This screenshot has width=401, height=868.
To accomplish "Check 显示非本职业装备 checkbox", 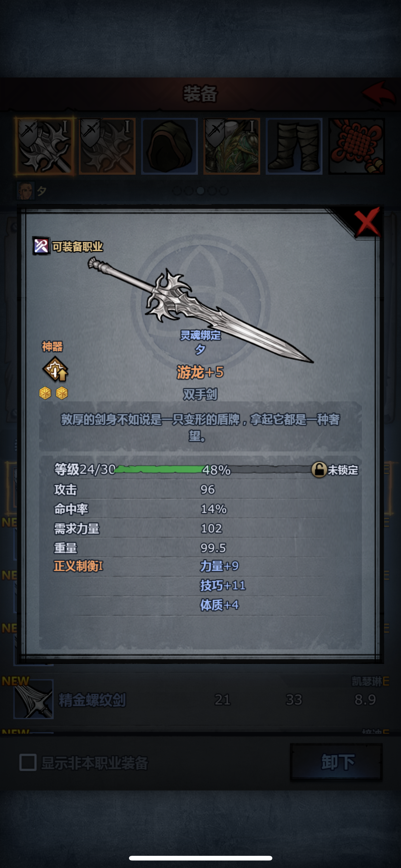I will point(28,762).
